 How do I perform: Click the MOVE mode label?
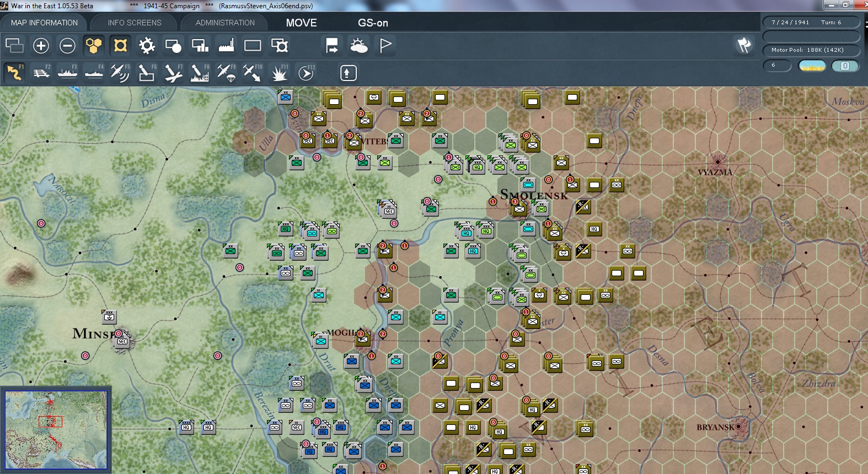(x=301, y=23)
